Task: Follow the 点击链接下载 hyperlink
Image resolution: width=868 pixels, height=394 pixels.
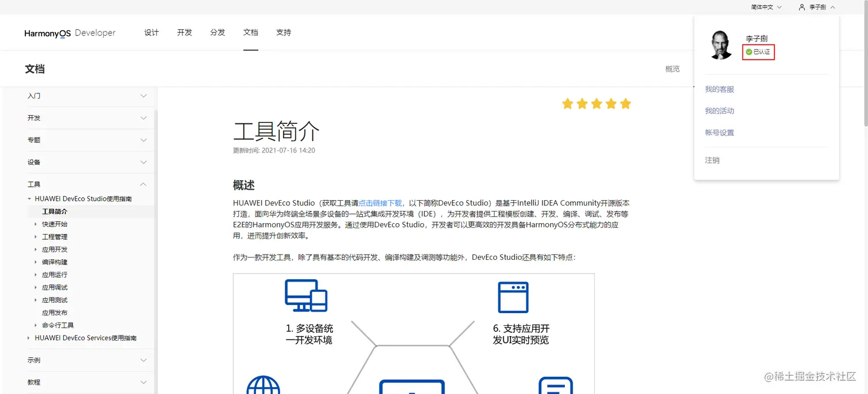Action: pyautogui.click(x=381, y=203)
